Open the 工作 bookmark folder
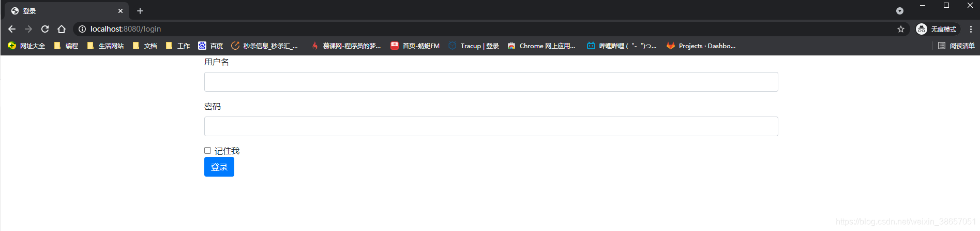The image size is (980, 231). click(178, 46)
